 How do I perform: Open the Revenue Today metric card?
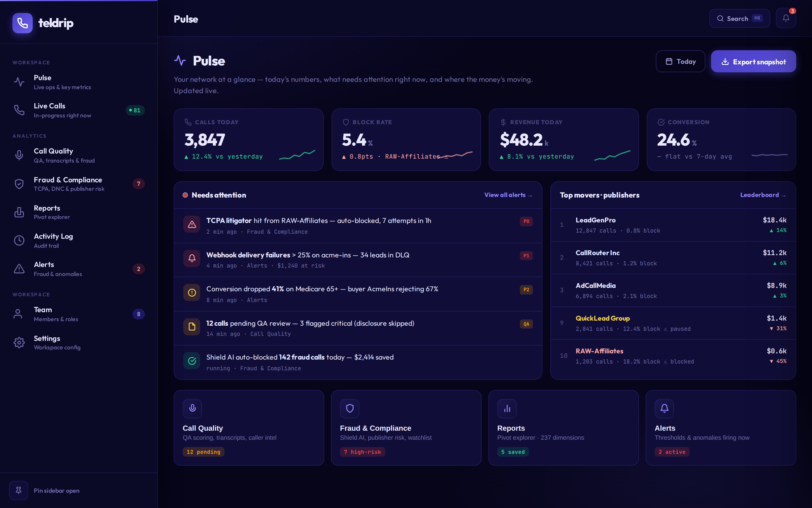point(564,139)
